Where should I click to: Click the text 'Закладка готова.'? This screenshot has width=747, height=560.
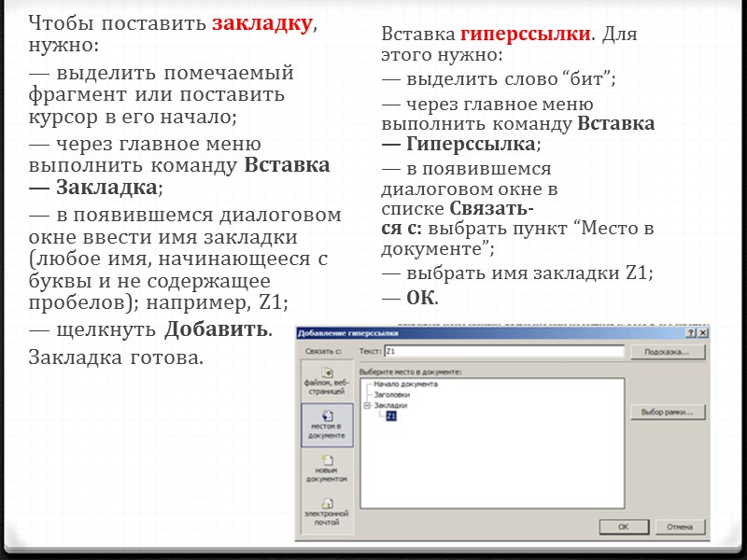click(x=116, y=357)
